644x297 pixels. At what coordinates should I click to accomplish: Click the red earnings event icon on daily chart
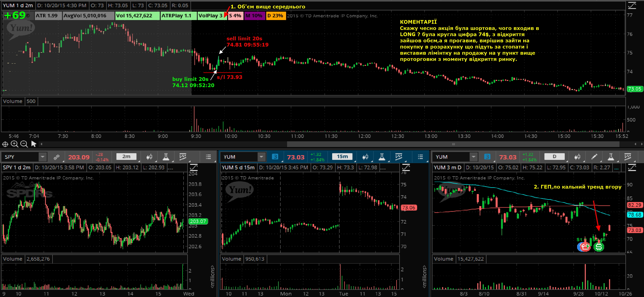click(585, 247)
